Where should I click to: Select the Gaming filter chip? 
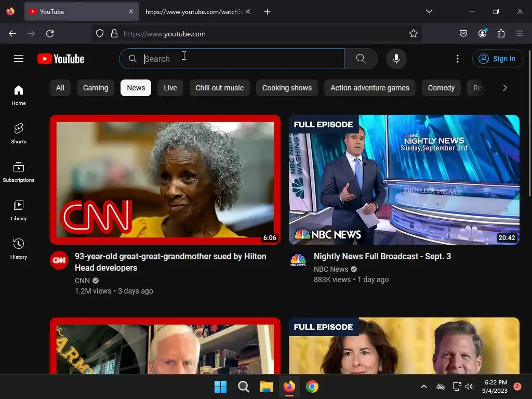[96, 88]
